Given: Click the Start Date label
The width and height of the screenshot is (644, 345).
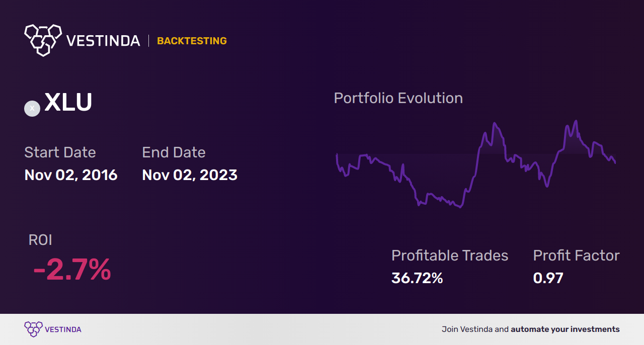Looking at the screenshot, I should click(x=60, y=152).
